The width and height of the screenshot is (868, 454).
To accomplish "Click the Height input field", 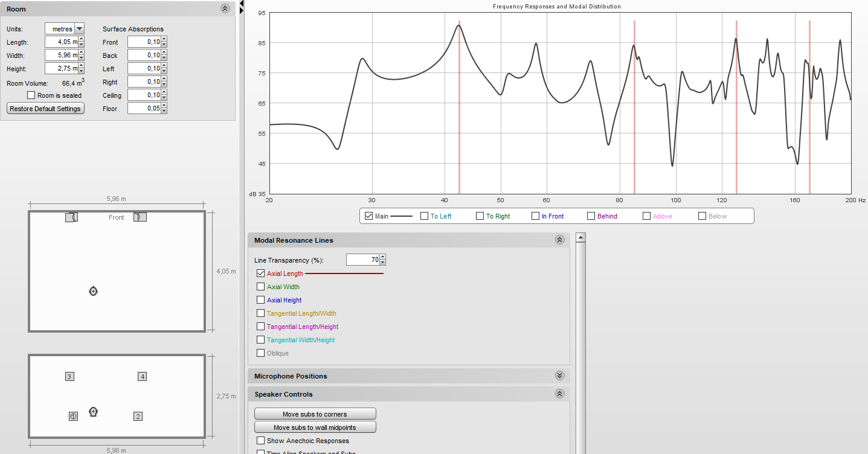I will point(62,69).
